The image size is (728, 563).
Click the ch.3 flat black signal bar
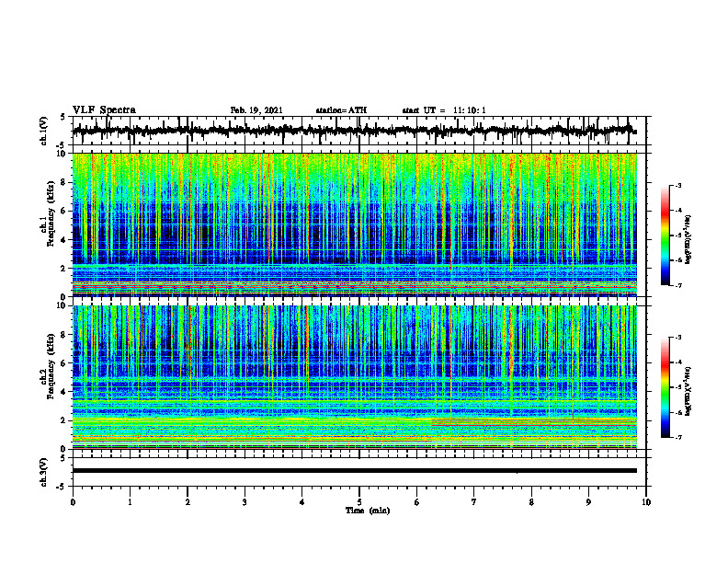coord(355,471)
